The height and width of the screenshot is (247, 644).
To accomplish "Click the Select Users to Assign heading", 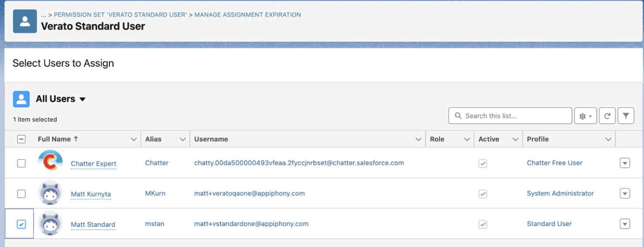I will tap(63, 63).
